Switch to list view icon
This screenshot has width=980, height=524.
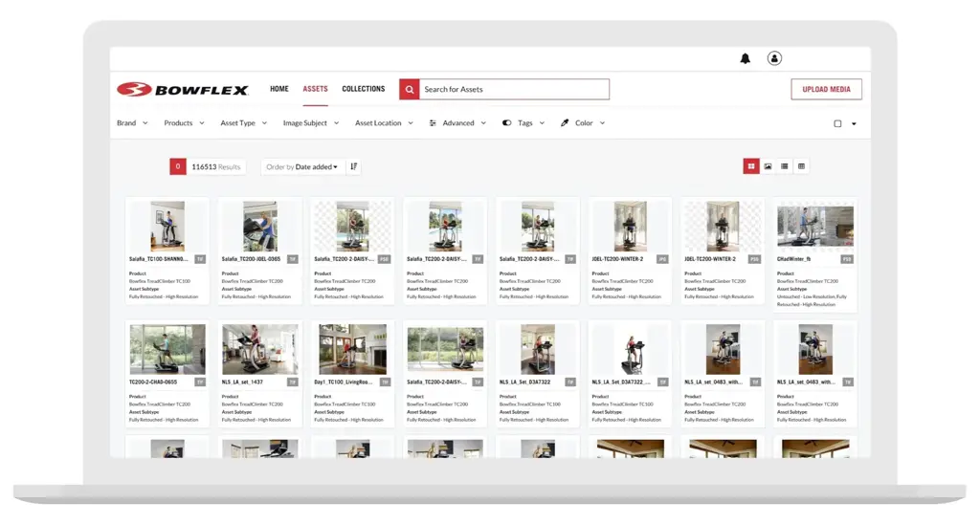(x=785, y=166)
